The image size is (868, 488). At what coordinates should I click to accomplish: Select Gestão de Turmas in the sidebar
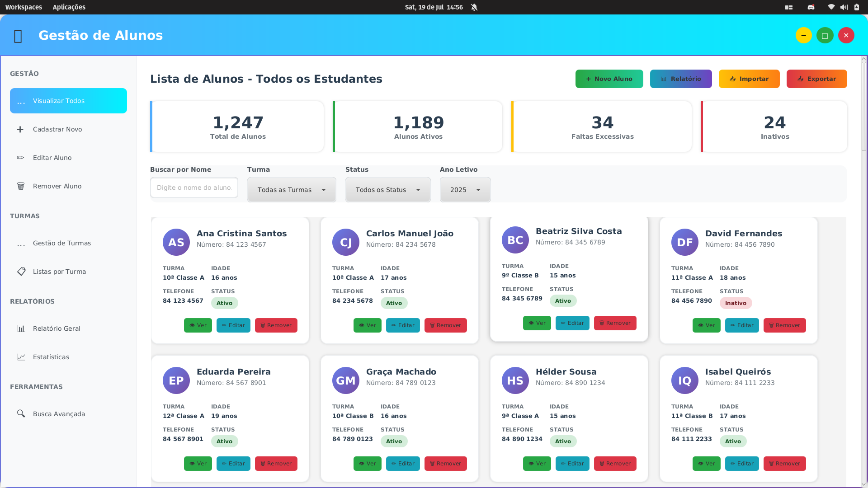(62, 243)
